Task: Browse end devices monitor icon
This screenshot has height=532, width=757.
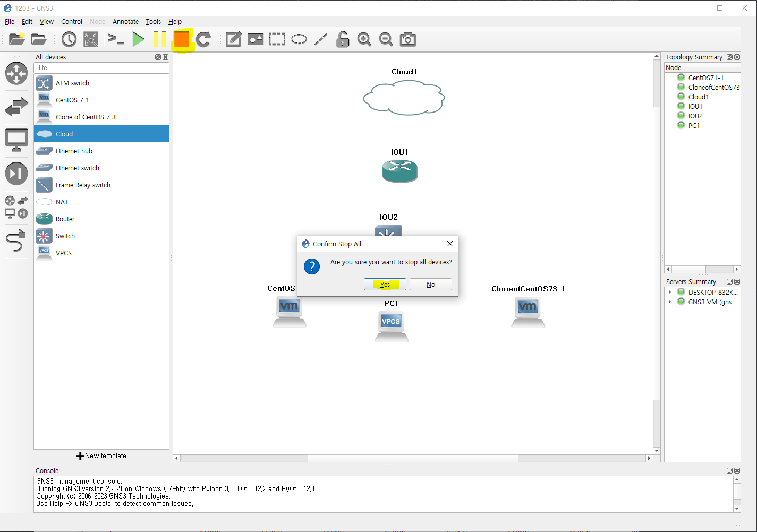Action: [x=16, y=140]
